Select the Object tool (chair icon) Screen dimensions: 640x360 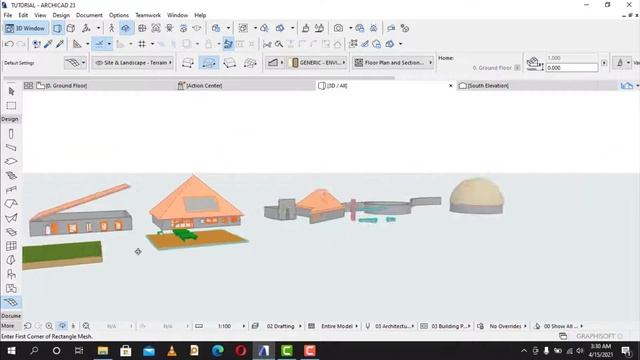[x=11, y=274]
